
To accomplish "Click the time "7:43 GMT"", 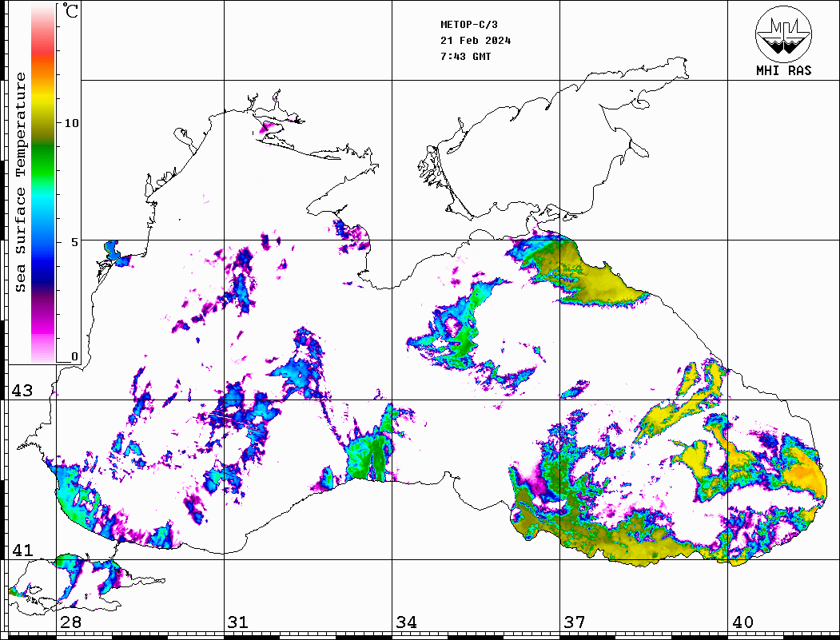I will (465, 56).
